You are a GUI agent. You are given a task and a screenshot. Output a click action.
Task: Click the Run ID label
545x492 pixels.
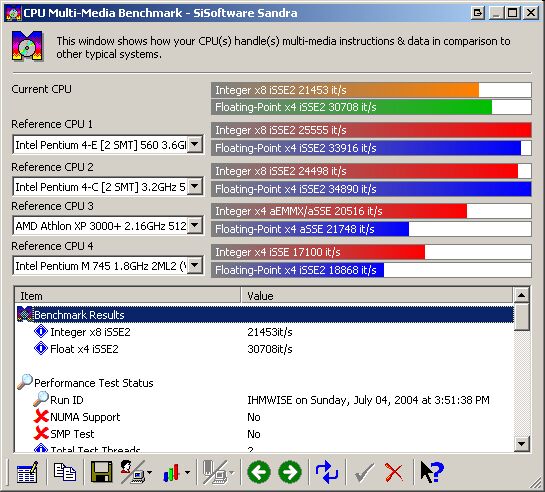click(x=67, y=400)
